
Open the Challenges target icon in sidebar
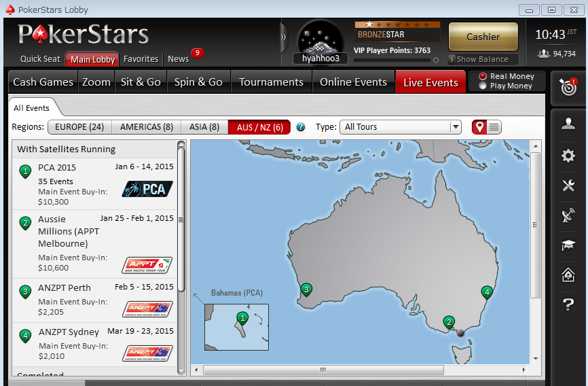[x=568, y=87]
